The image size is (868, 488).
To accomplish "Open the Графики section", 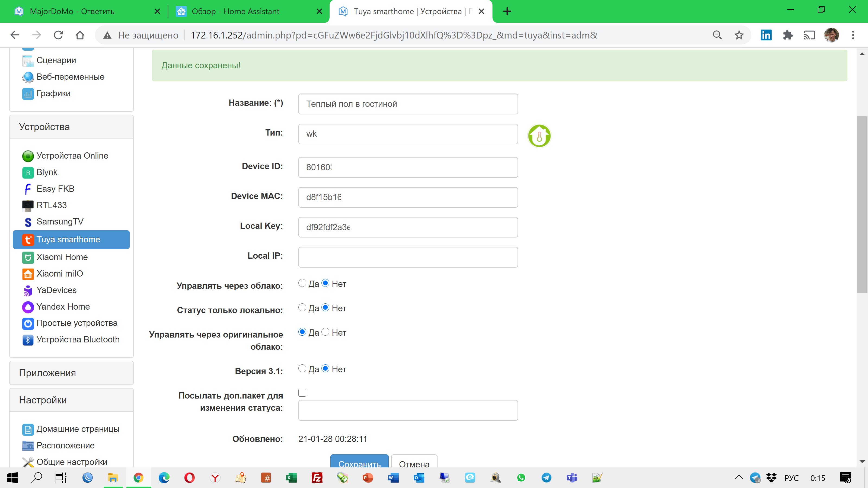I will [x=53, y=93].
